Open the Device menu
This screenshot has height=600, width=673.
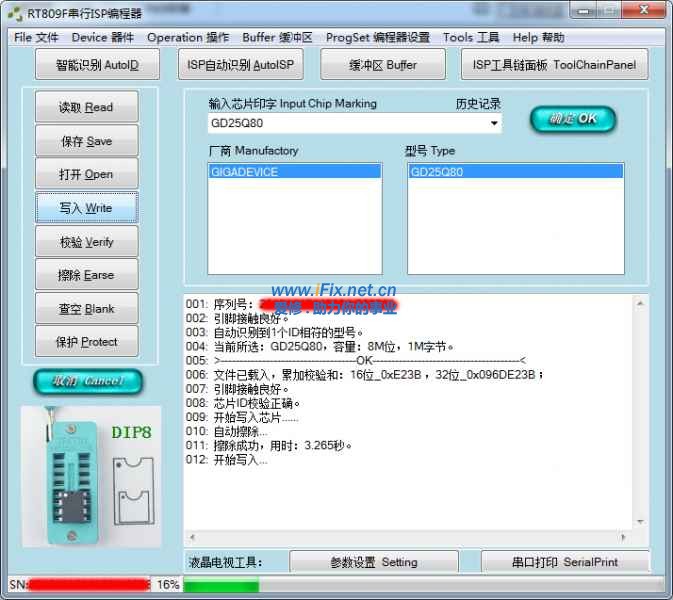point(102,38)
